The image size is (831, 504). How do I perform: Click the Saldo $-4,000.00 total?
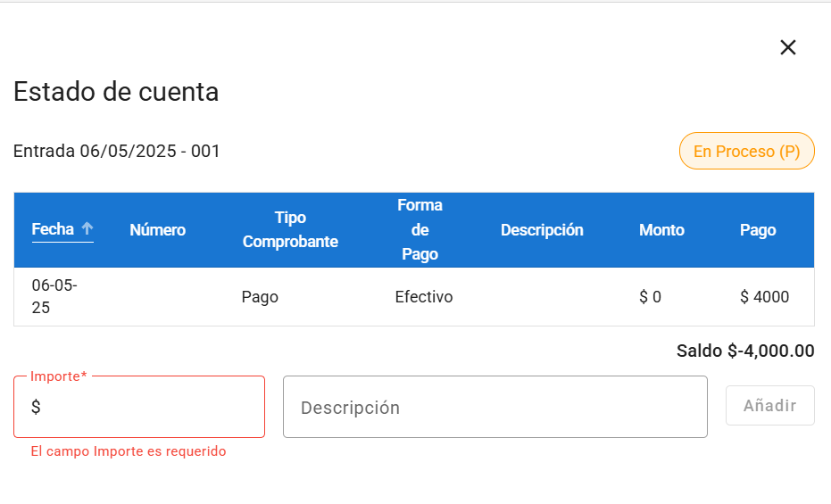tap(745, 351)
